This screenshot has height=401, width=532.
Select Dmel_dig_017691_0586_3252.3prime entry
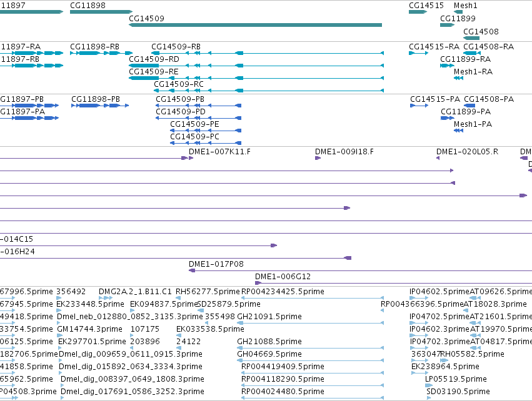tap(62, 398)
